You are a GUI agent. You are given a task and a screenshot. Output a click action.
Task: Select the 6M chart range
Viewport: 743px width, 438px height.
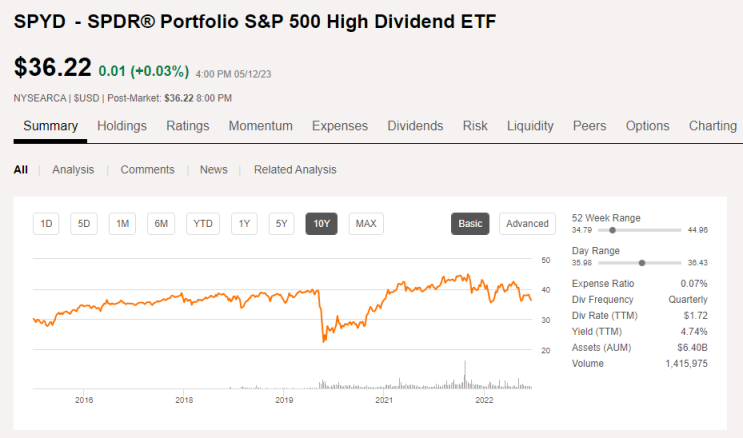pyautogui.click(x=161, y=224)
